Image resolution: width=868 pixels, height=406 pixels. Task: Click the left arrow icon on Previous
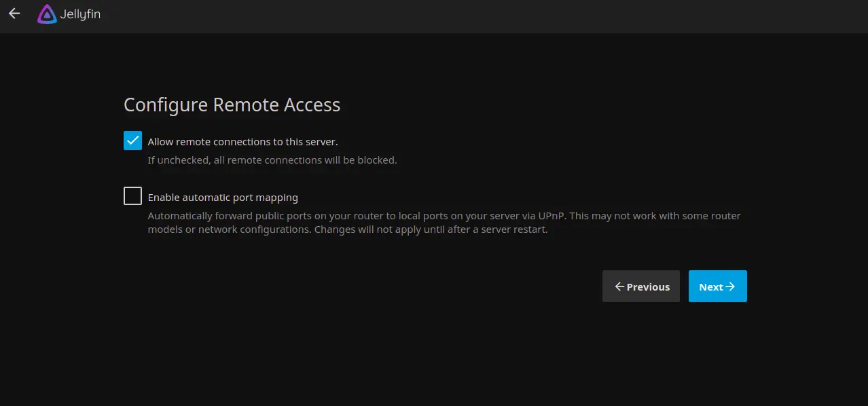click(x=619, y=287)
